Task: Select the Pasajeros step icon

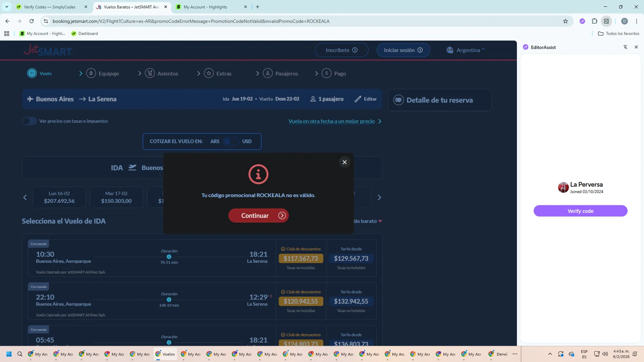Action: pos(268,73)
